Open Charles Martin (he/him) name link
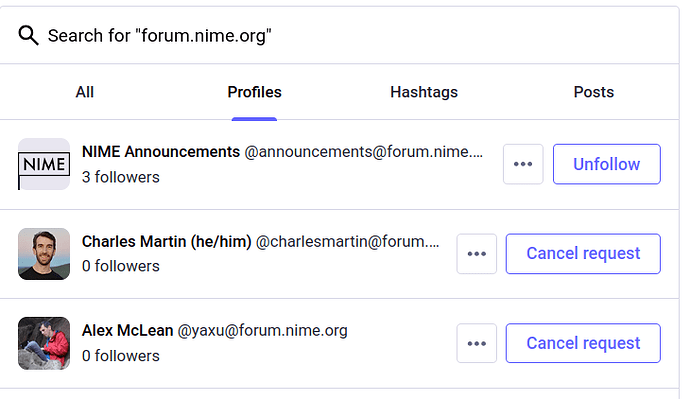Viewport: 690px width, 399px height. click(166, 242)
